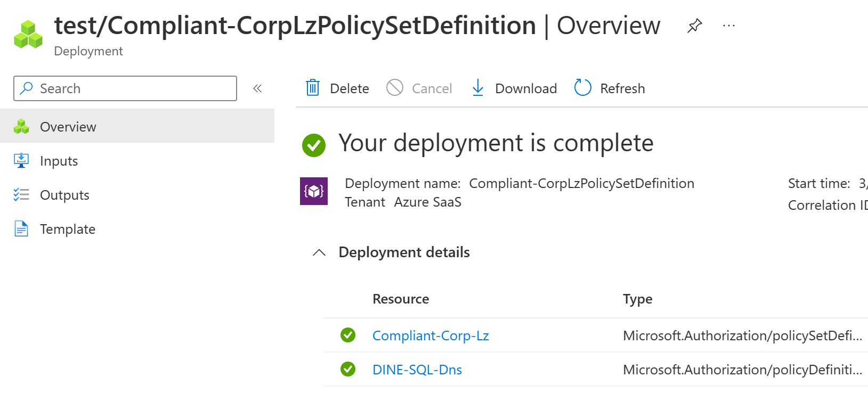Click the deployment name value Compliant-CorpLzPolicySetDefinition
The width and height of the screenshot is (868, 393).
tap(581, 183)
